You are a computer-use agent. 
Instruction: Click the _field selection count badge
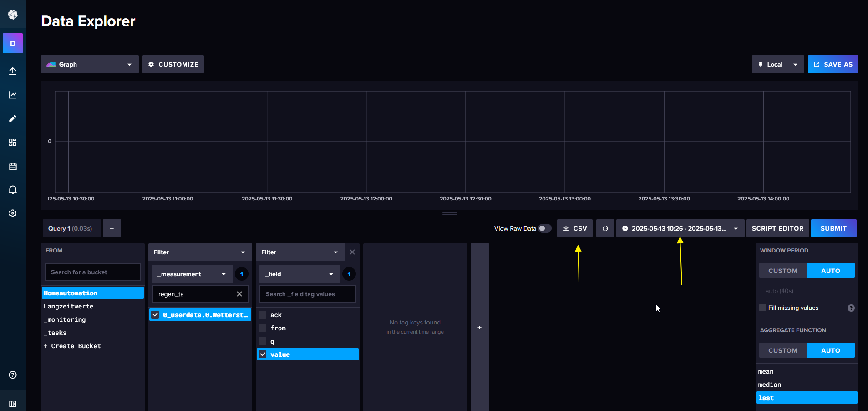(x=349, y=274)
